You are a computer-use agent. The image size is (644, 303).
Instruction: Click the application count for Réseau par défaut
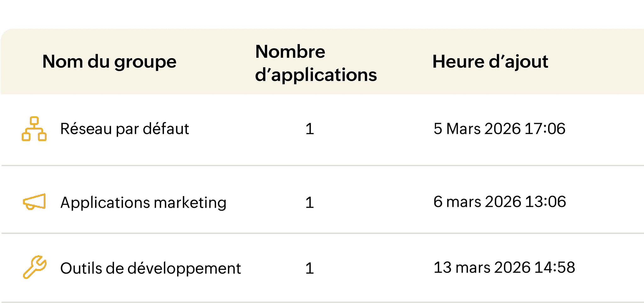[310, 129]
